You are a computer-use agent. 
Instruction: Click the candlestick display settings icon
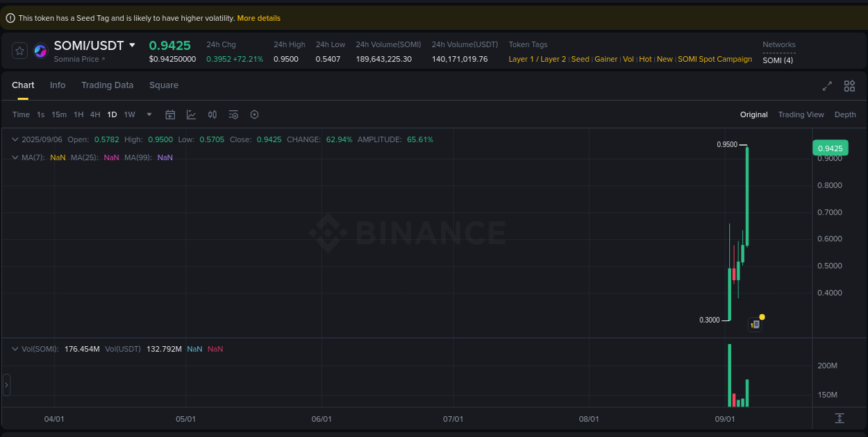(212, 114)
